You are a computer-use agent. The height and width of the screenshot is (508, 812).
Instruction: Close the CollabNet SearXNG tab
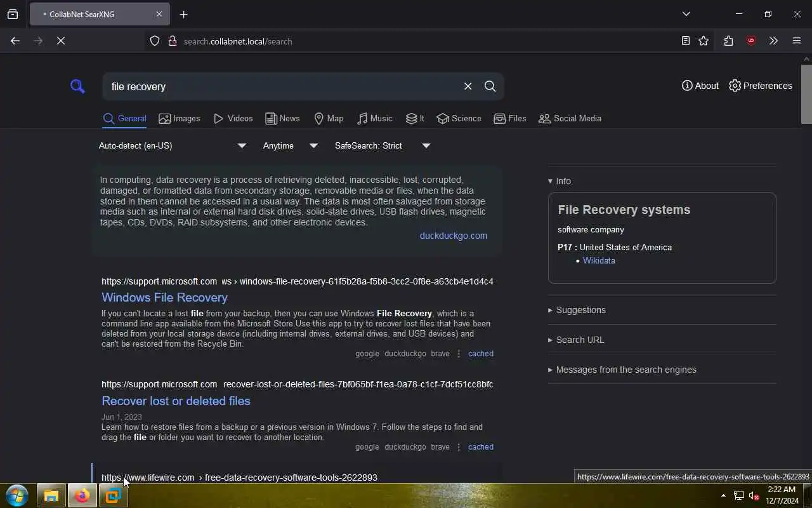(x=159, y=14)
